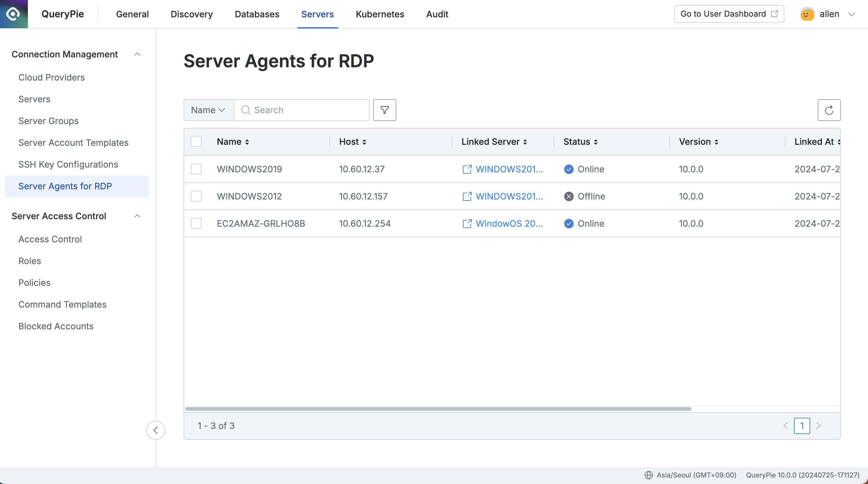Open linked server icon for EC2AMAZ-GRLHO8B row

[467, 224]
